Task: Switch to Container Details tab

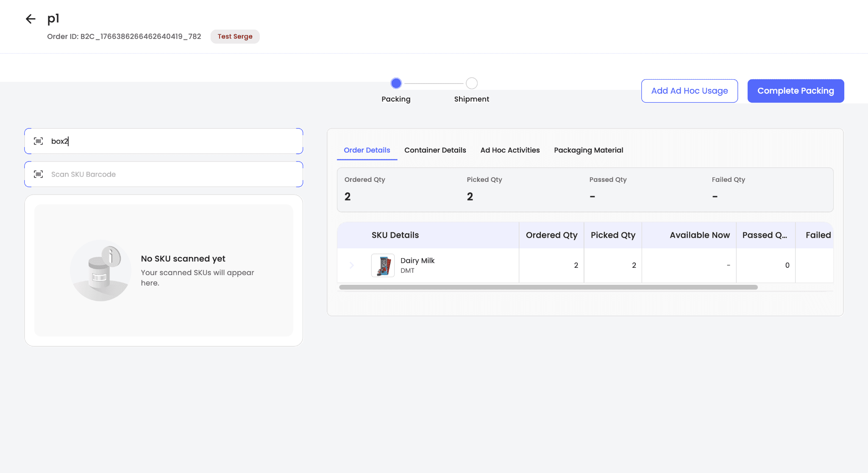Action: click(x=435, y=150)
